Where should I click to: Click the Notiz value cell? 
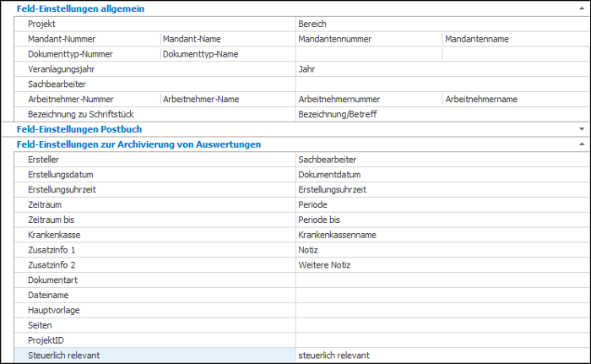[442, 250]
